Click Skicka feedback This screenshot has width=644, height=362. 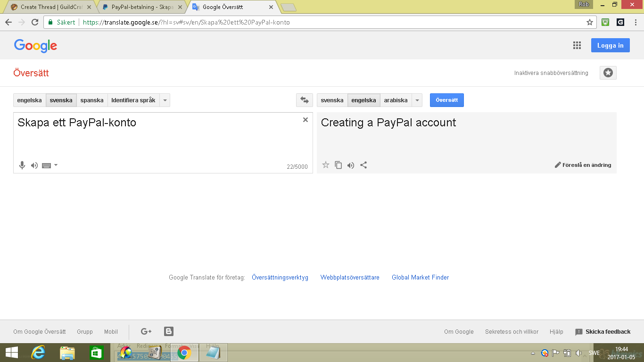pyautogui.click(x=603, y=332)
